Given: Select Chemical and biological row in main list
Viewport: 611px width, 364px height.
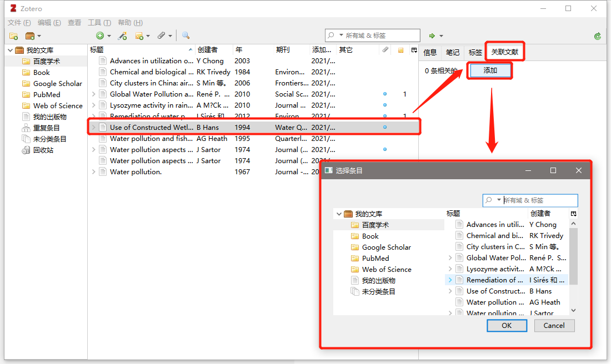Looking at the screenshot, I should pos(253,72).
